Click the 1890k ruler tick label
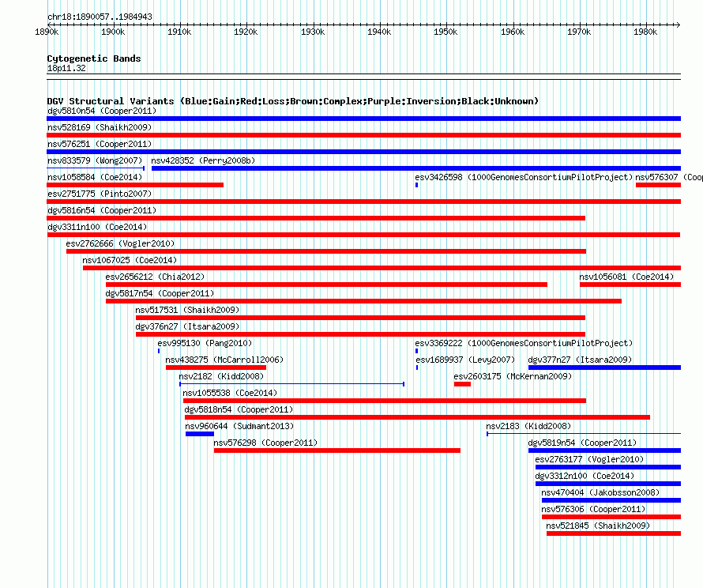703x588 pixels. point(47,32)
